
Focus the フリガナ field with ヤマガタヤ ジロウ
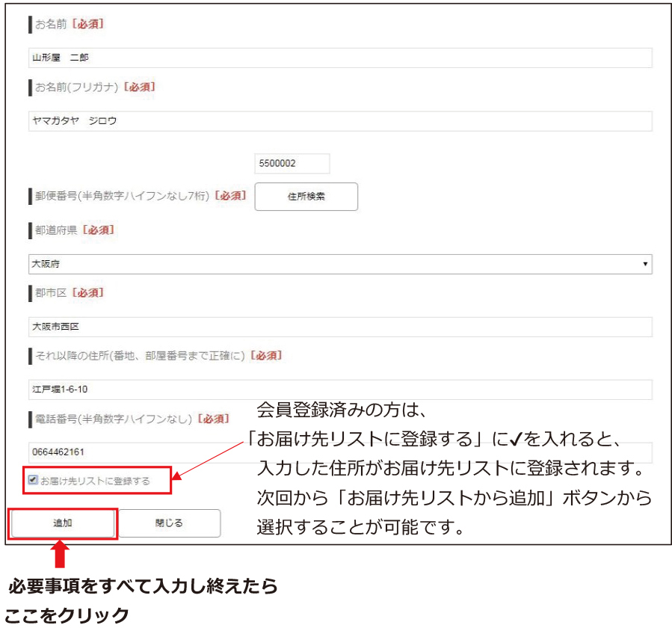point(339,121)
